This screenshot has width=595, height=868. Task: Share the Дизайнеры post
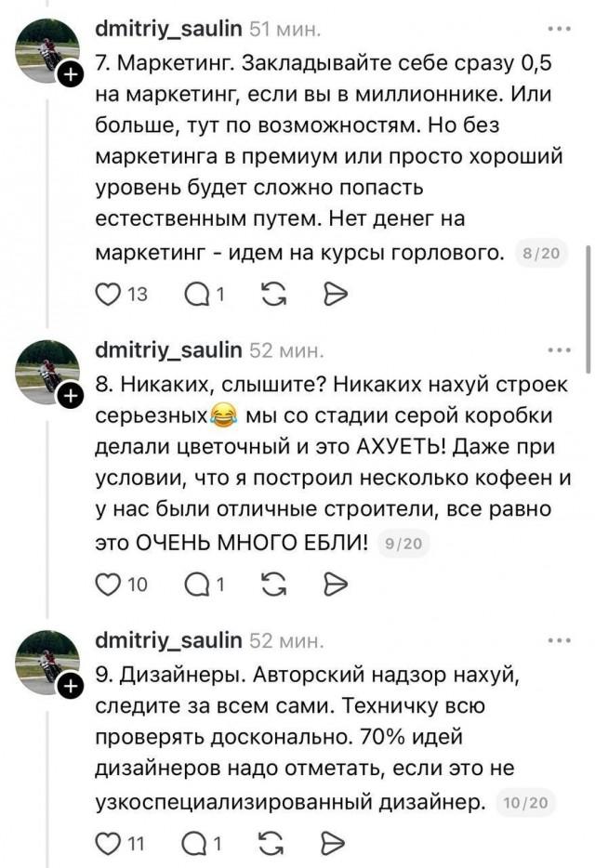[333, 844]
